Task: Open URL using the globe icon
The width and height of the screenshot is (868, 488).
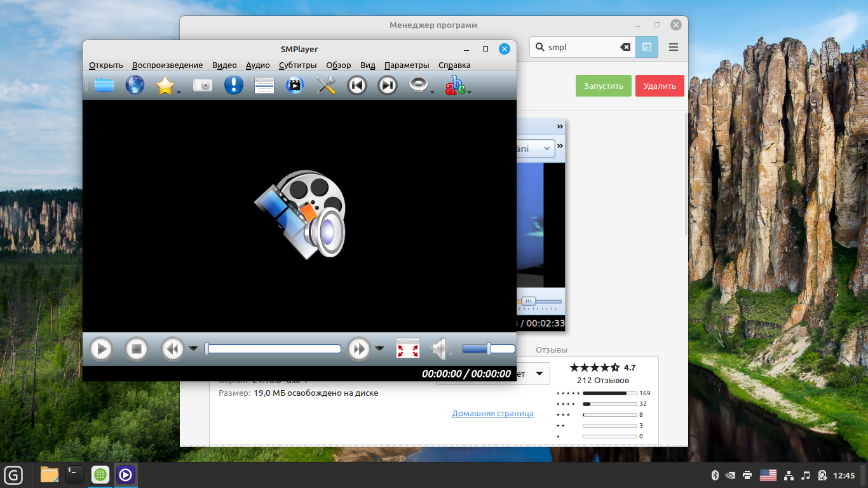Action: [x=135, y=85]
